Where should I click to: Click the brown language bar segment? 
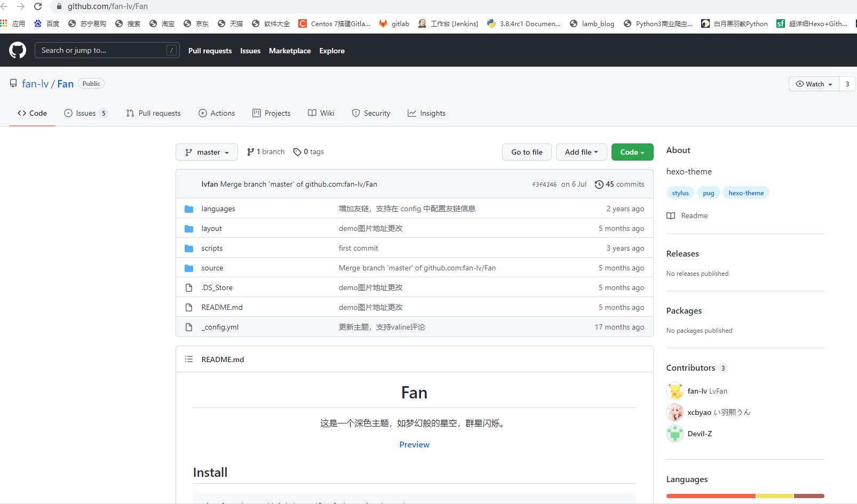tap(809, 496)
